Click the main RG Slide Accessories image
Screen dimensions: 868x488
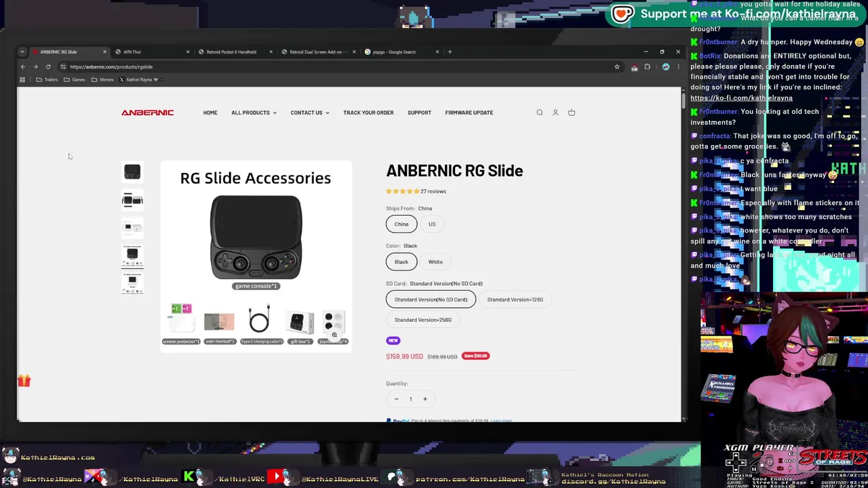256,256
